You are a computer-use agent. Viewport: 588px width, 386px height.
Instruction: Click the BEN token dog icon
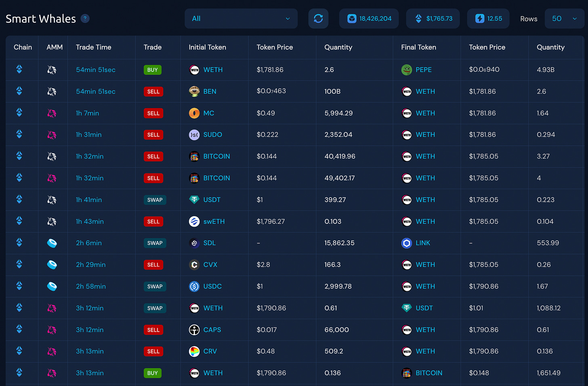pyautogui.click(x=194, y=92)
